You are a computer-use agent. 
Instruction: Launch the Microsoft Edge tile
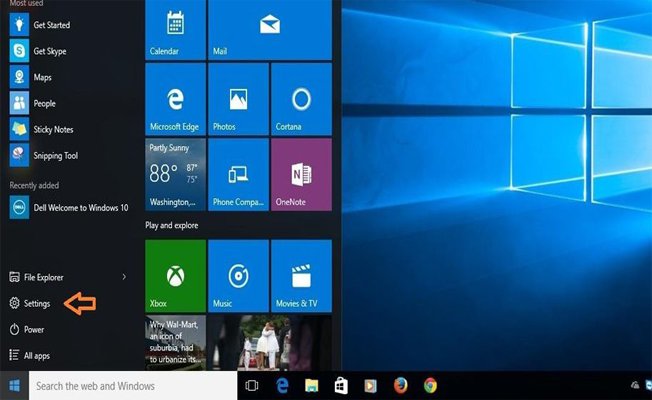[x=175, y=99]
